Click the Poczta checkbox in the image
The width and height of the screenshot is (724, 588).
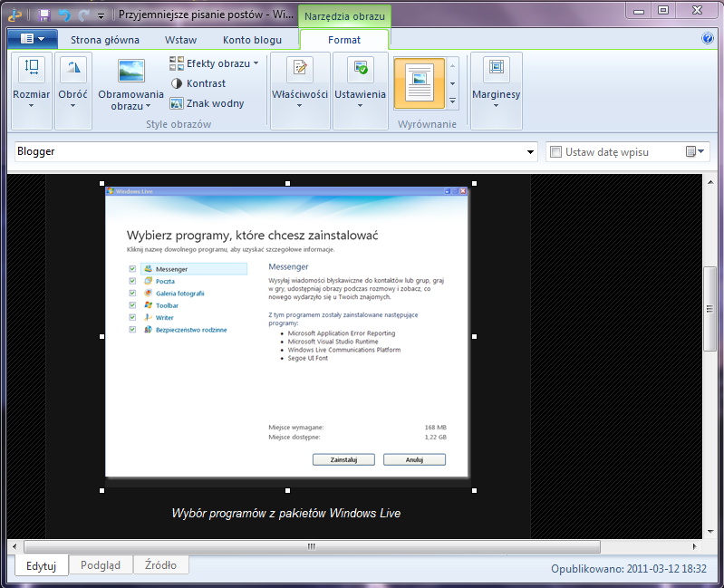click(x=132, y=281)
